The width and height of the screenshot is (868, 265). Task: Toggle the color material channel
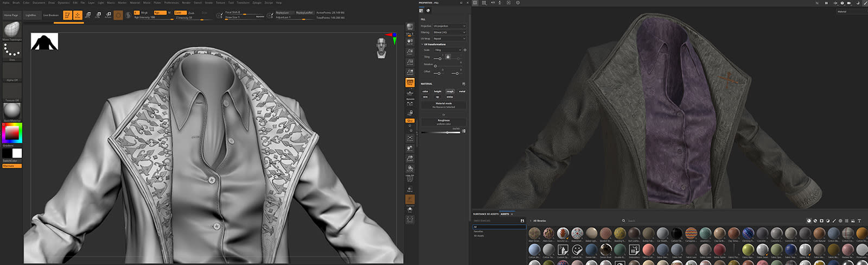click(x=425, y=91)
